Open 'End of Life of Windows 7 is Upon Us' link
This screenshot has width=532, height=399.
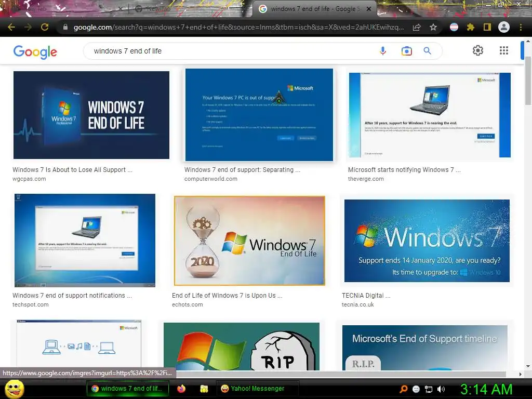point(227,296)
